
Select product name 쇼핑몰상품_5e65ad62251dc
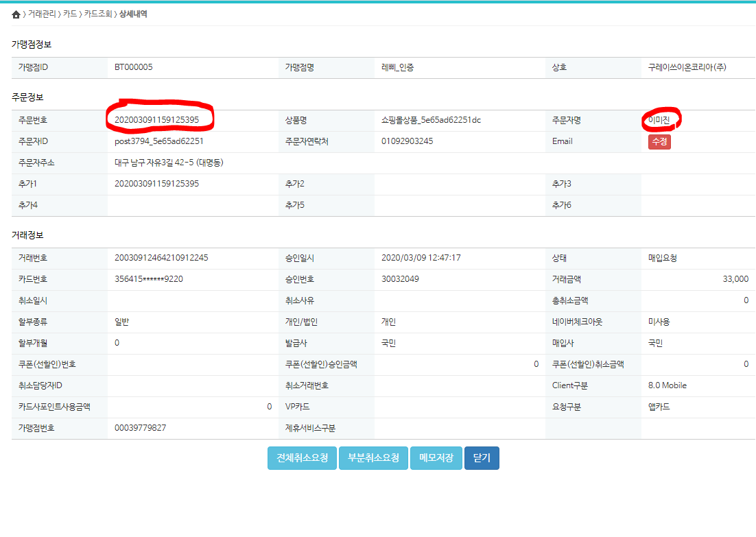431,120
